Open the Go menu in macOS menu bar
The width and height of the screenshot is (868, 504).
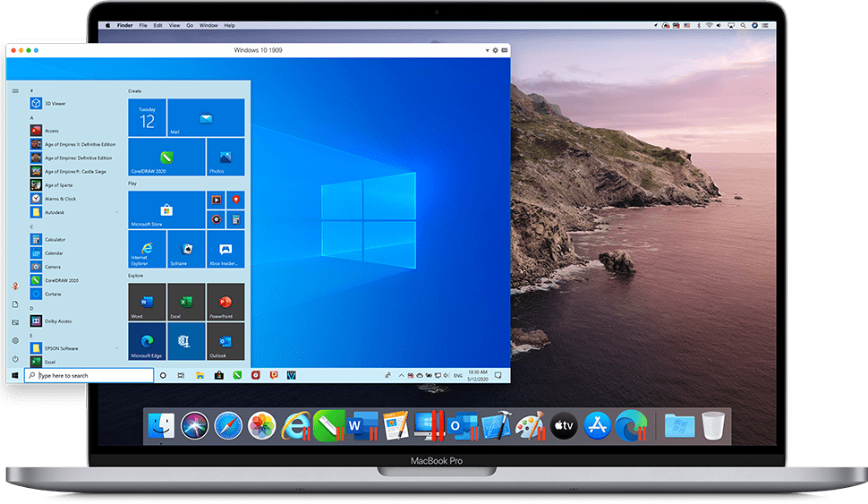(190, 25)
